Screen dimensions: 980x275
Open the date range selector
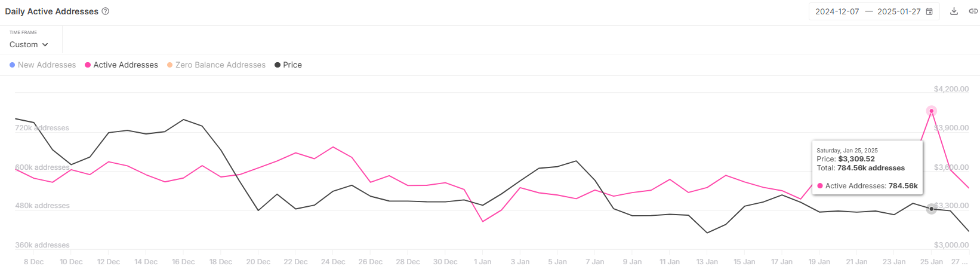point(874,11)
